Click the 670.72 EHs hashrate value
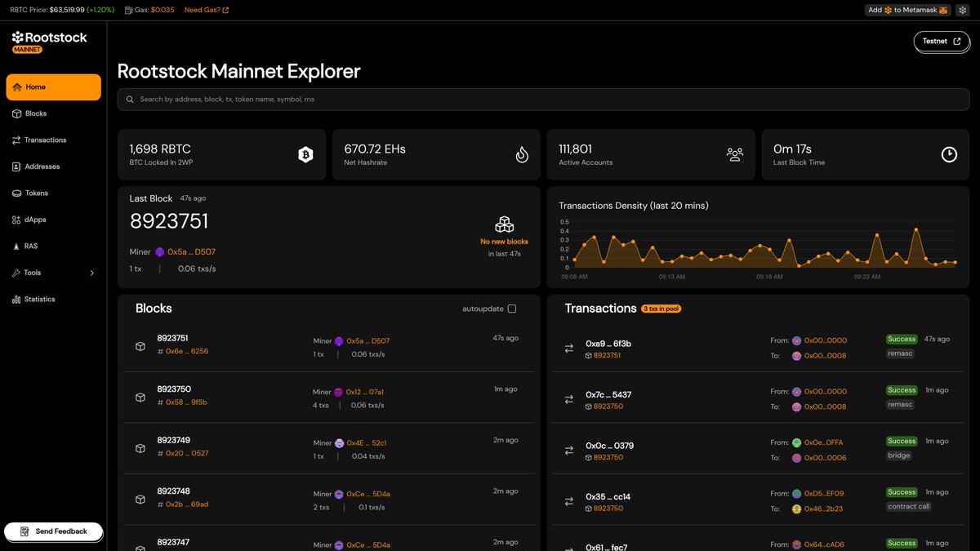 pos(375,149)
